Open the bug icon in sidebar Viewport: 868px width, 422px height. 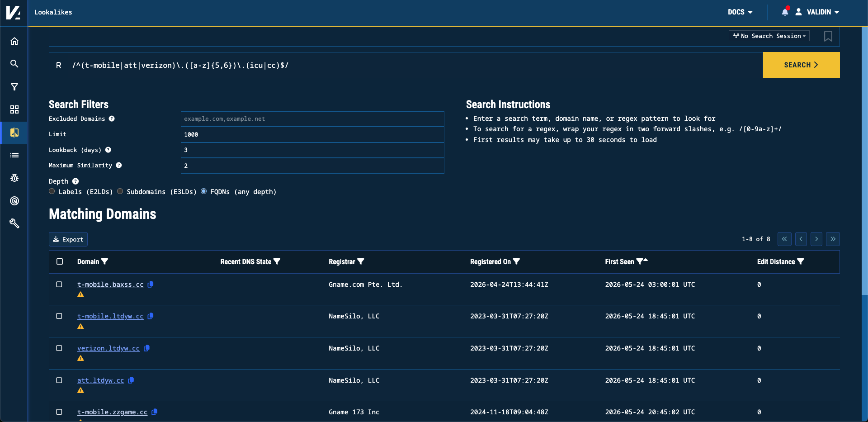pos(14,178)
